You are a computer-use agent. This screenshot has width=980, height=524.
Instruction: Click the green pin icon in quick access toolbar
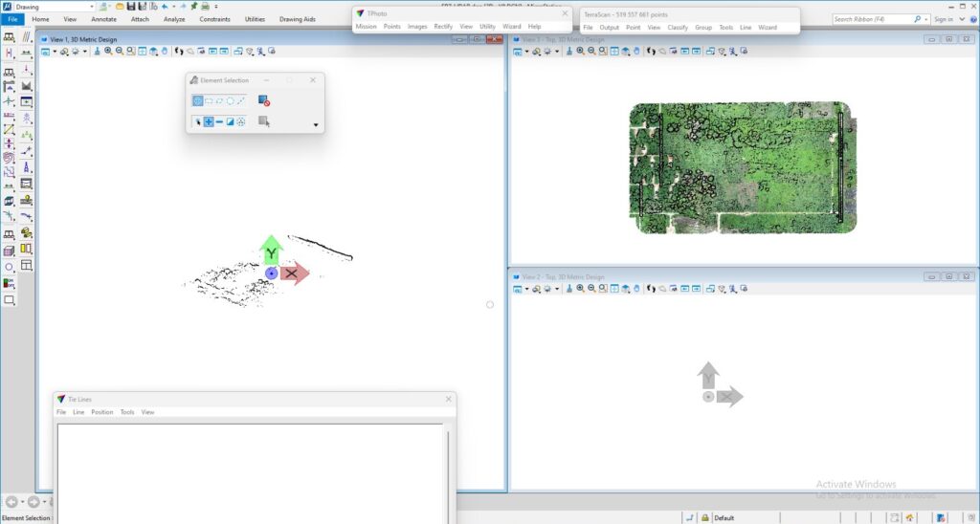(x=193, y=7)
